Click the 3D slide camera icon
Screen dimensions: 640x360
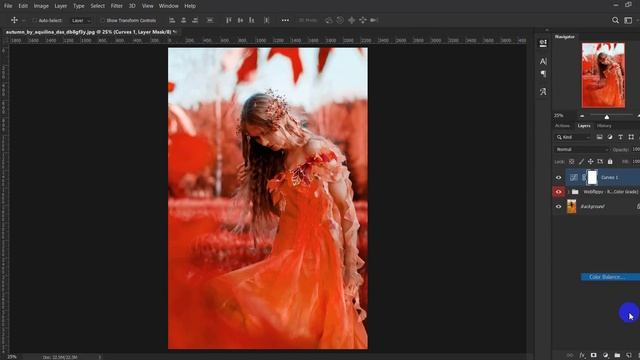(362, 20)
